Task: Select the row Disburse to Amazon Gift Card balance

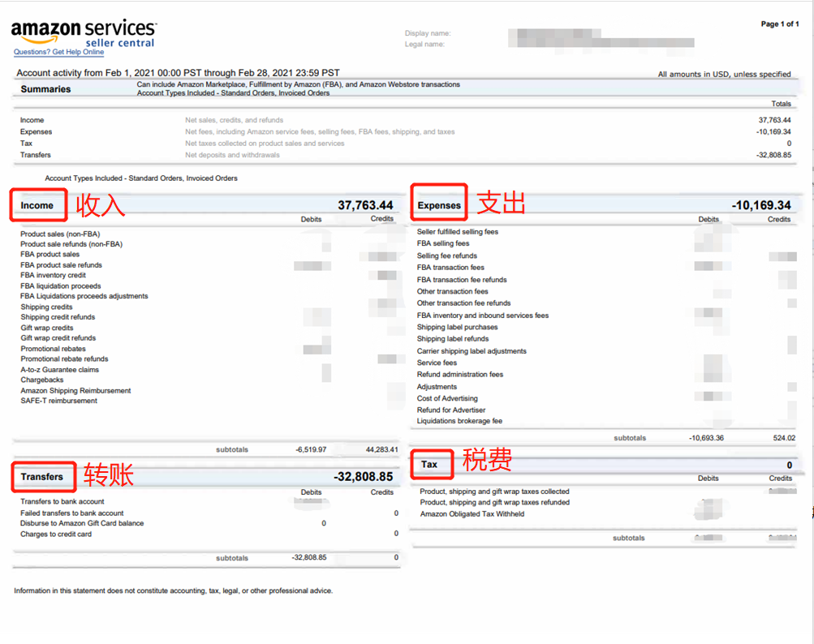Action: (82, 524)
